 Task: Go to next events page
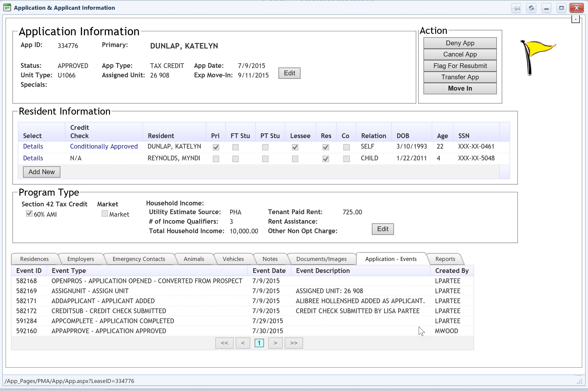point(275,343)
